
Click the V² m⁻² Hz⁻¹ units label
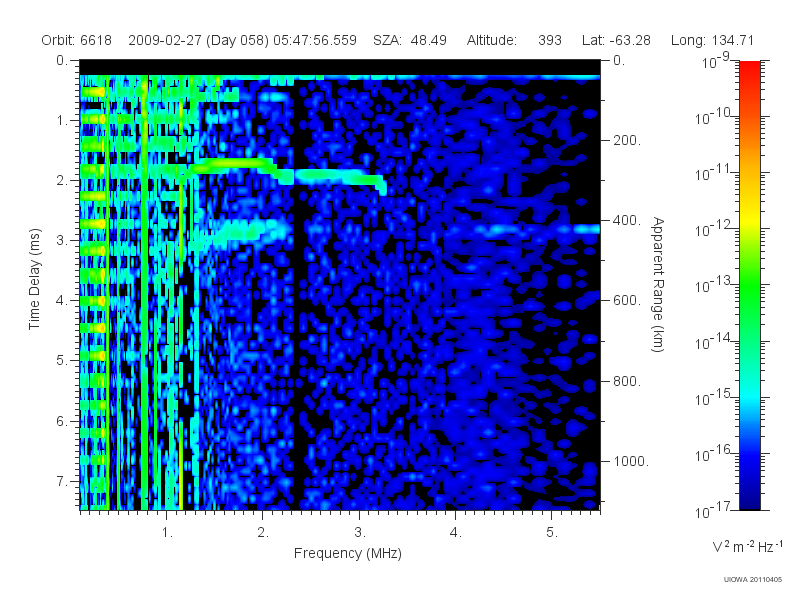[x=747, y=546]
